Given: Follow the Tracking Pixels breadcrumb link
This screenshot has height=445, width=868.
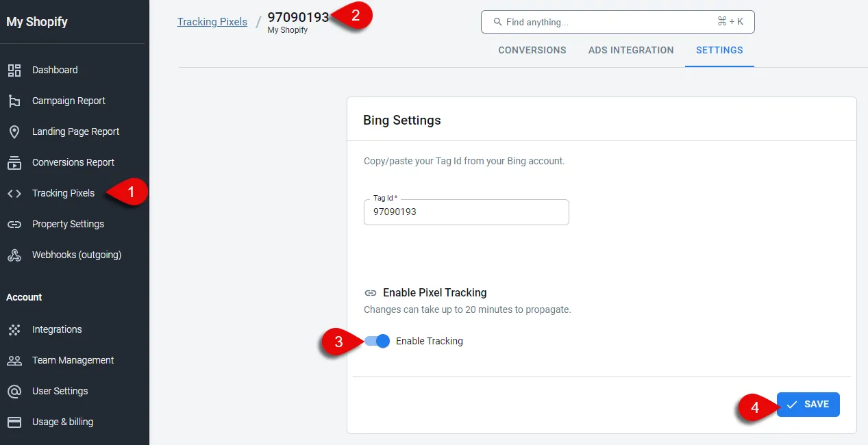Looking at the screenshot, I should pos(212,22).
